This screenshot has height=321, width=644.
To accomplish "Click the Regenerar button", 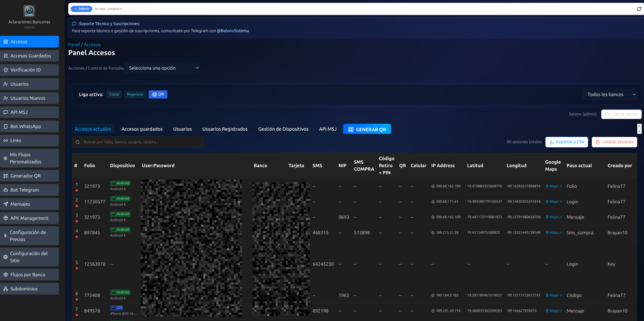I will tap(135, 94).
